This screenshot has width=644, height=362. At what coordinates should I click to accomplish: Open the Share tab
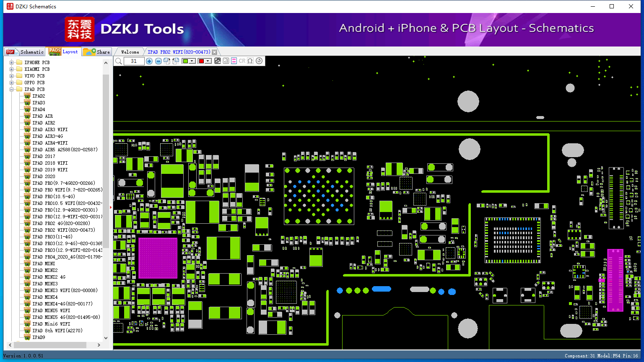(97, 52)
